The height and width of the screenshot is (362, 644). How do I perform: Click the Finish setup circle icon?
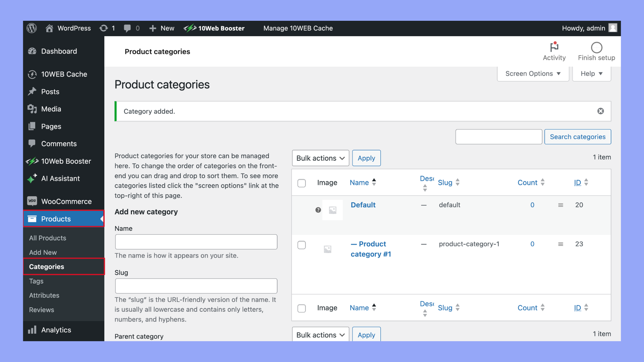click(x=596, y=48)
